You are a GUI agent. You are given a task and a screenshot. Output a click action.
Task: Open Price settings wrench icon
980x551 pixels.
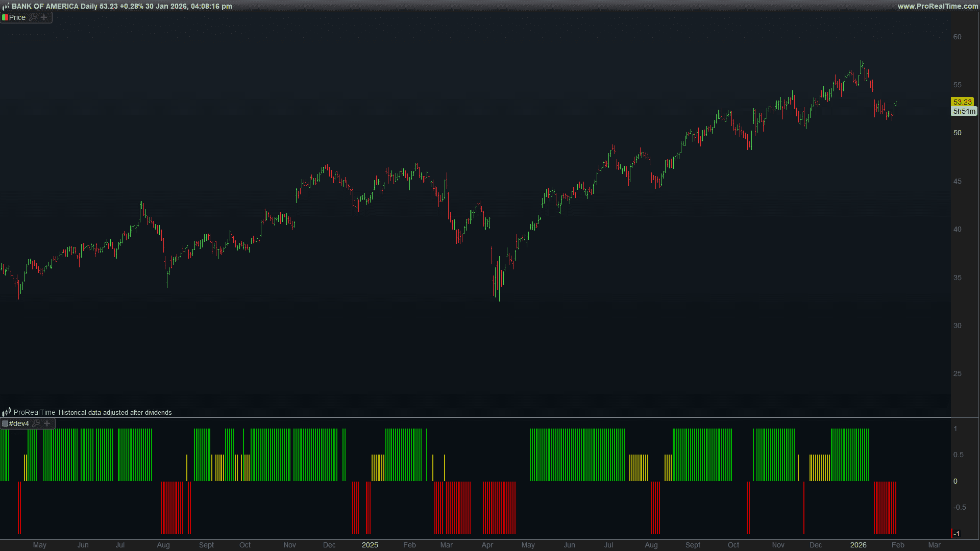33,17
